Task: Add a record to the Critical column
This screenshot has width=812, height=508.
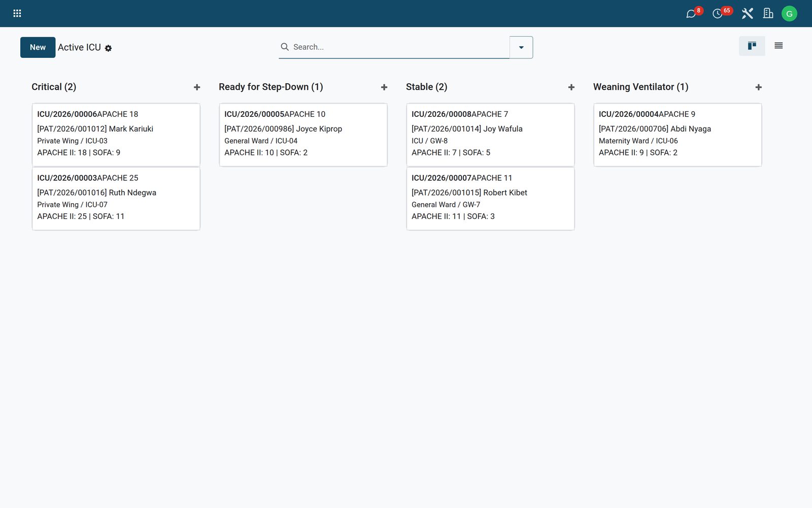Action: tap(197, 87)
